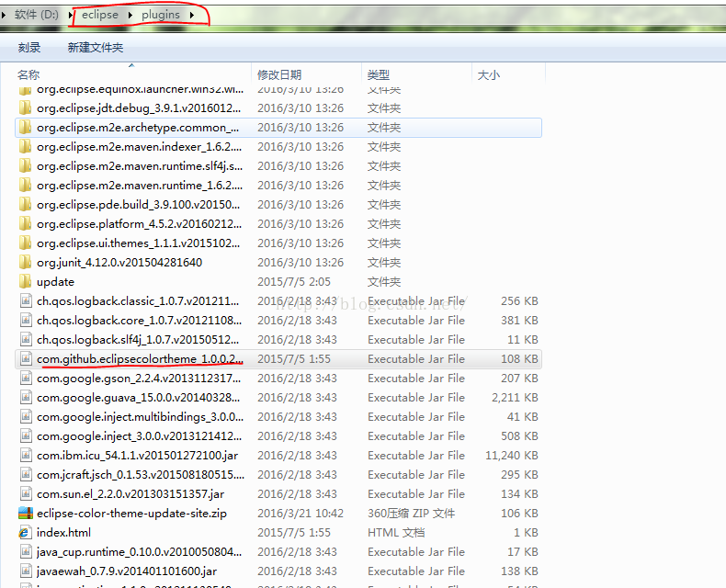
Task: Select file name com.github.eclipsecolortheme_1.0.0.2
Action: (140, 359)
